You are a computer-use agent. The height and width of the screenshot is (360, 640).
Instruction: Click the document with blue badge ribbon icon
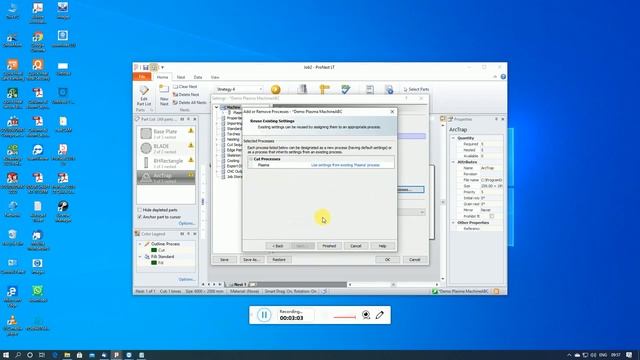tap(389, 89)
